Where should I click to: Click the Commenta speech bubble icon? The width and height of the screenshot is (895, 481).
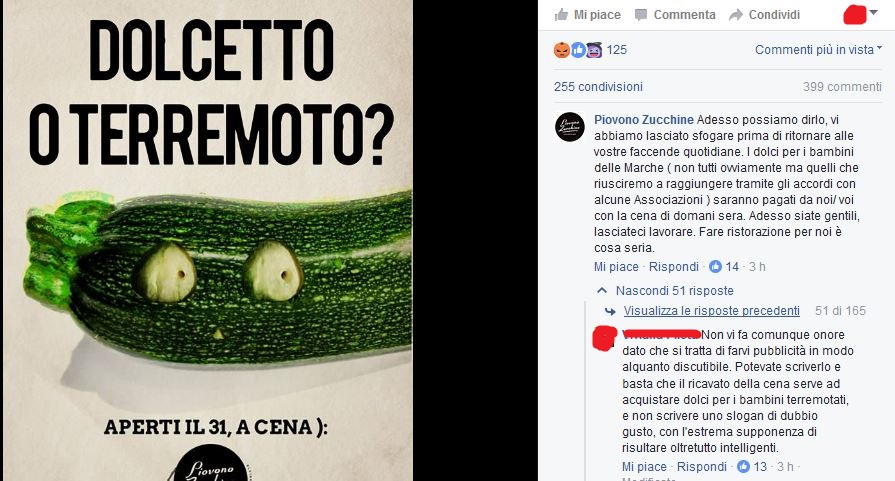641,15
